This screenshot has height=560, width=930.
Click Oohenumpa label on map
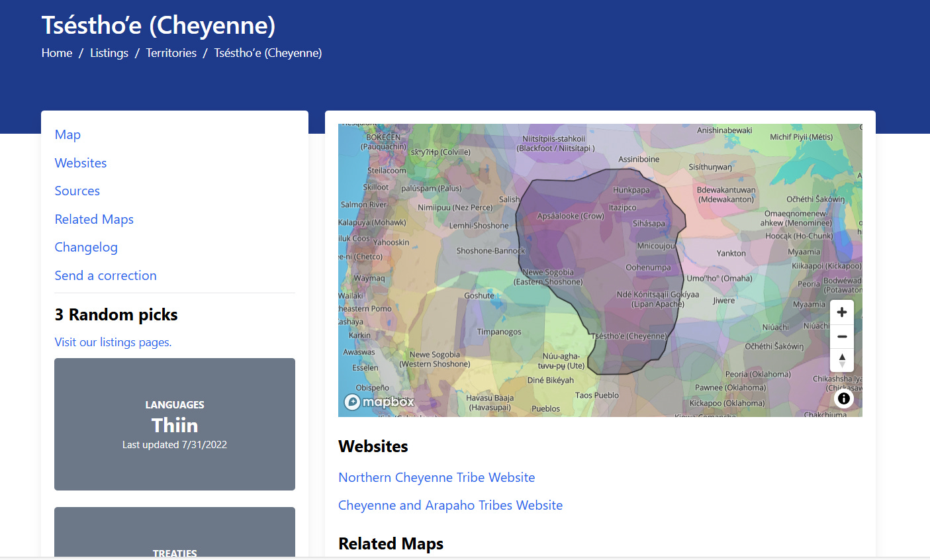649,267
